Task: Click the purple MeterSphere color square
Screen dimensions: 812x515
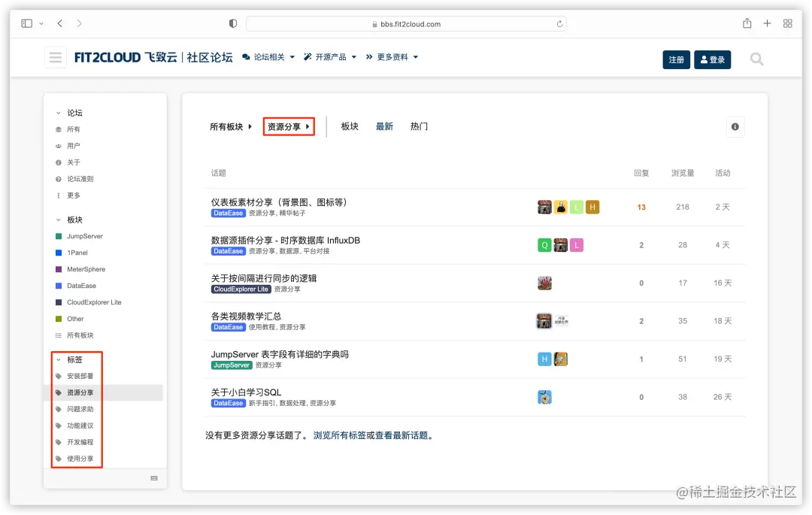Action: (x=59, y=269)
